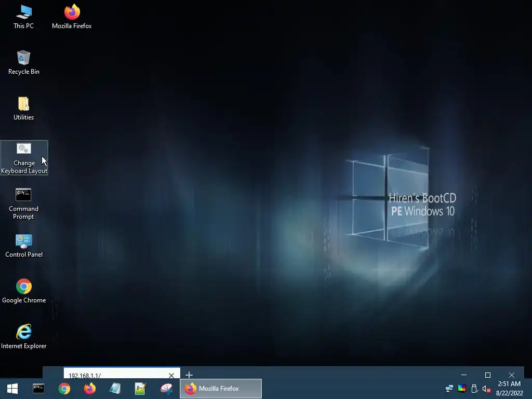Select the Command Prompt desktop icon
Viewport: 532px width, 399px height.
[24, 204]
